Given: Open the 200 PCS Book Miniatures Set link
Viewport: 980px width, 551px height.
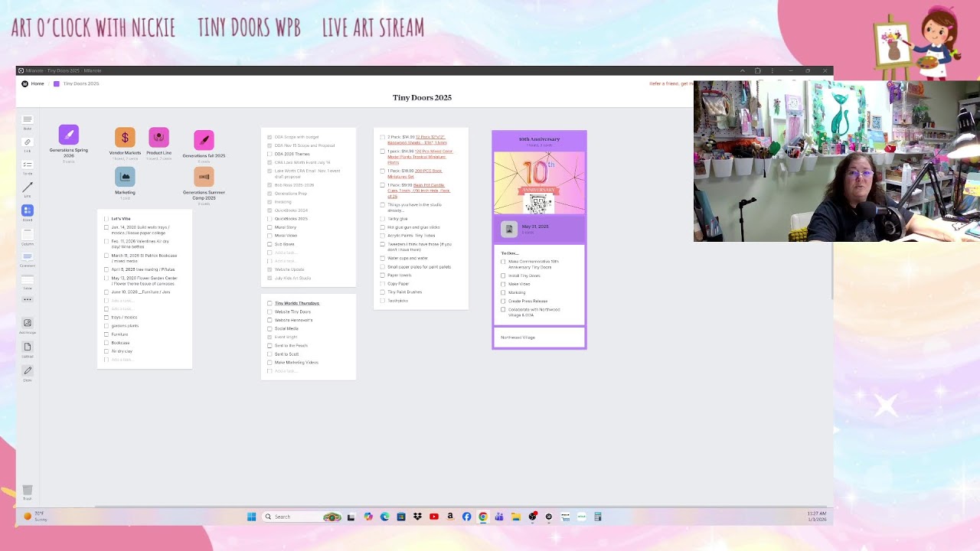Looking at the screenshot, I should [x=415, y=174].
